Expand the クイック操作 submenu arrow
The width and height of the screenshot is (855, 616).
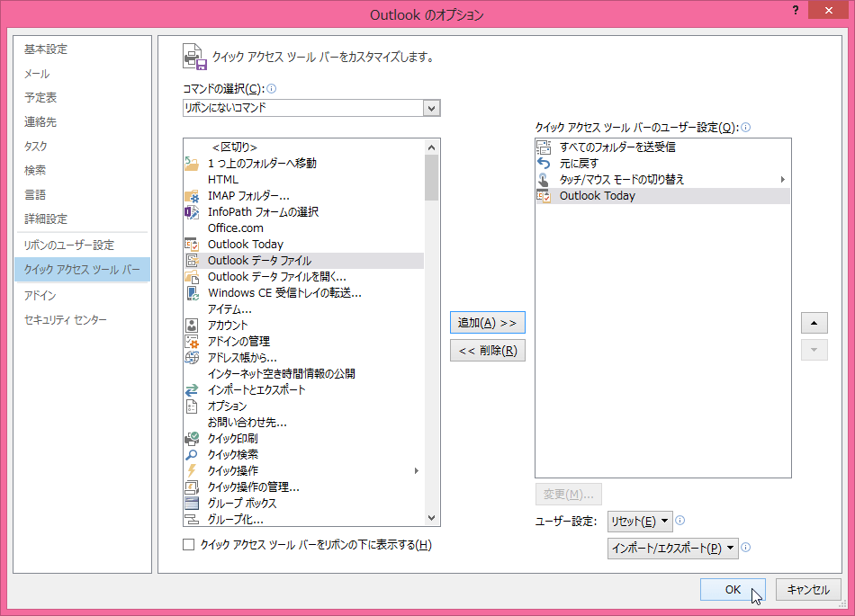416,471
